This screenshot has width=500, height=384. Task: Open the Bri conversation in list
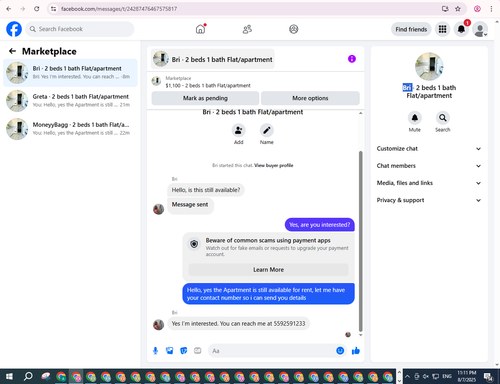click(x=70, y=73)
